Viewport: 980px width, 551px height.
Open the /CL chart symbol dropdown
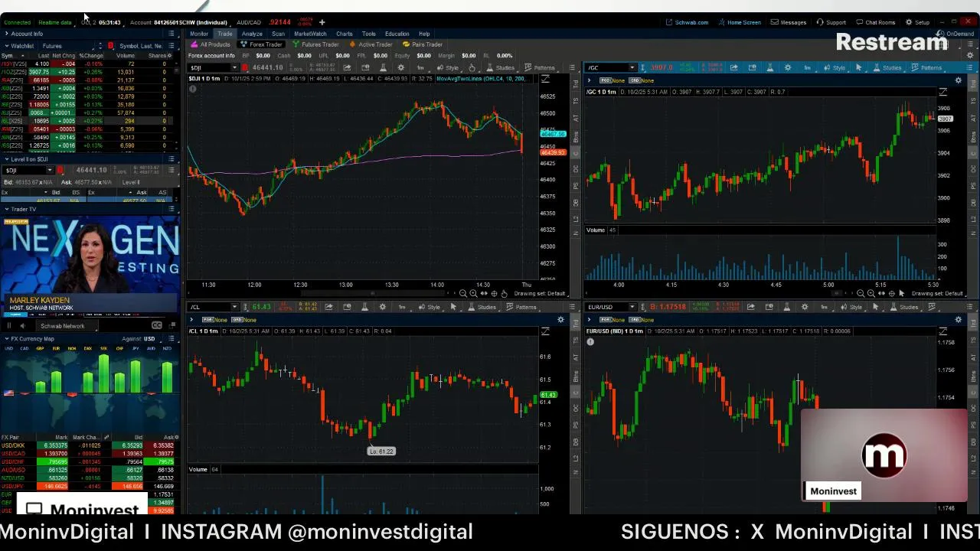tap(234, 307)
